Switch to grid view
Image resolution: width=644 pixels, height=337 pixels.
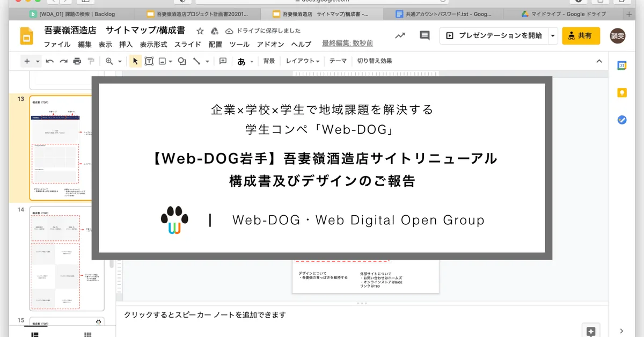tap(87, 334)
